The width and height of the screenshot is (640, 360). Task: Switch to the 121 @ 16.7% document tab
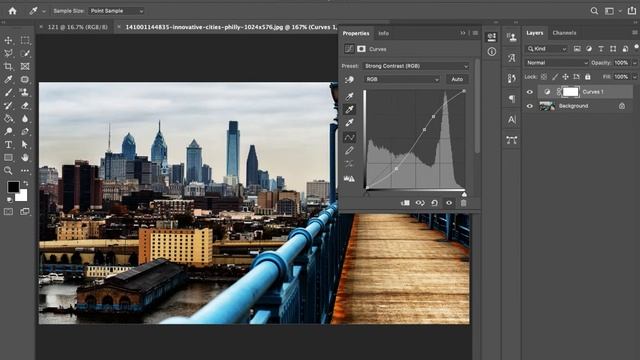click(78, 27)
